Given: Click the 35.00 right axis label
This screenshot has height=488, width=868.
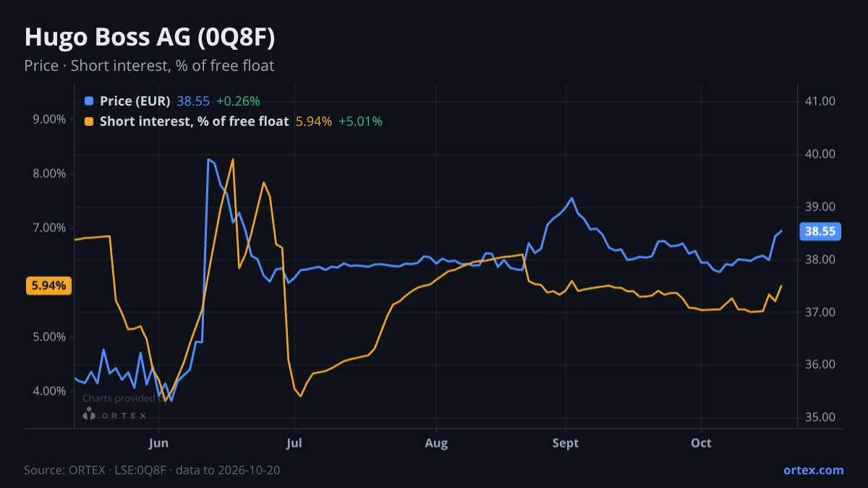Looking at the screenshot, I should [x=820, y=417].
